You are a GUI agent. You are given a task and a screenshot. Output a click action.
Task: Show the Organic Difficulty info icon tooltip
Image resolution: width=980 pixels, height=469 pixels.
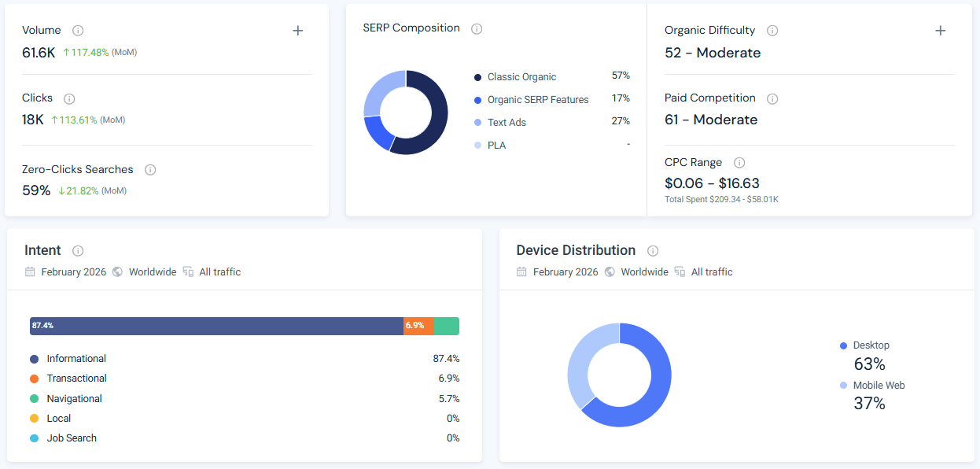(x=772, y=31)
